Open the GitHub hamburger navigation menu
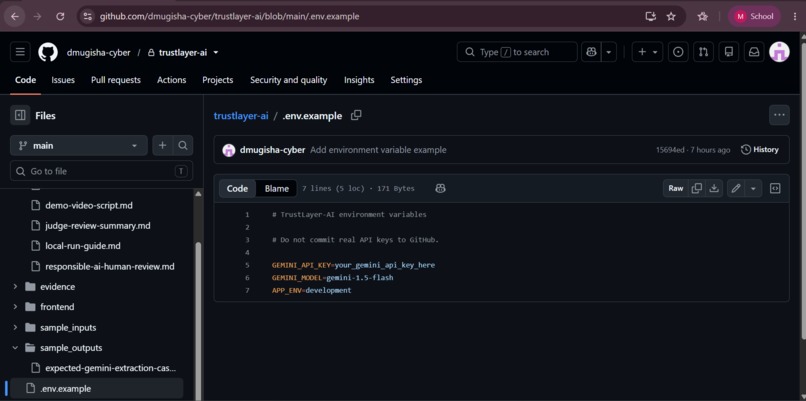Viewport: 806px width, 401px height. pos(20,52)
